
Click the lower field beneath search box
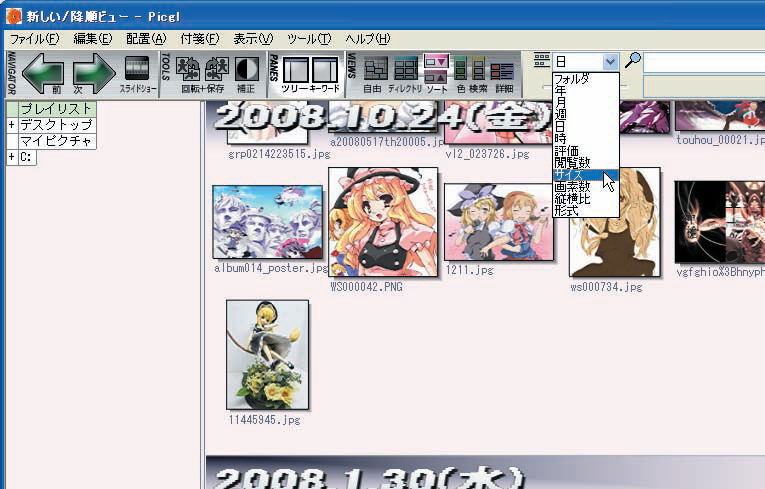coord(704,86)
